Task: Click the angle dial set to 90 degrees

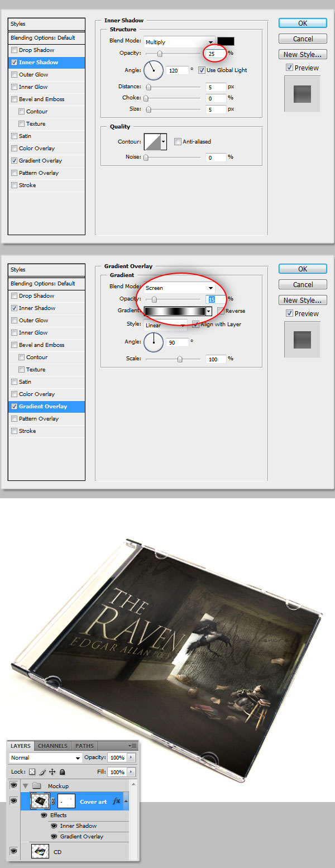Action: point(154,342)
